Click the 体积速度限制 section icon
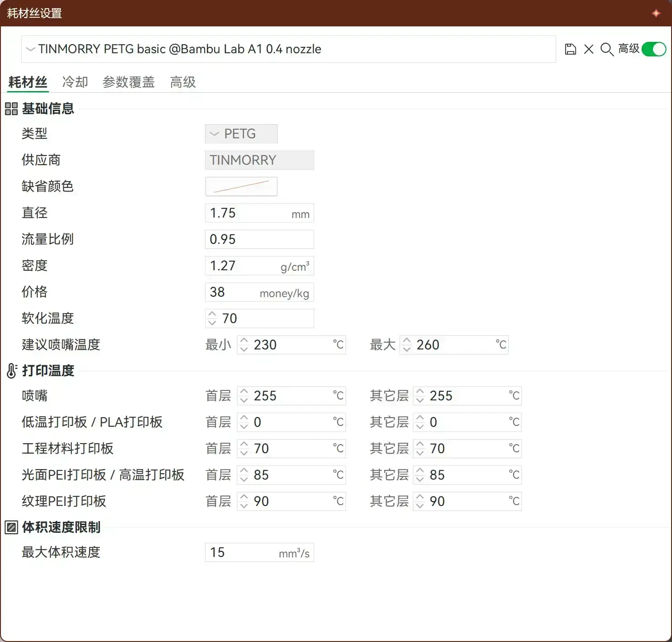672x642 pixels. (11, 527)
